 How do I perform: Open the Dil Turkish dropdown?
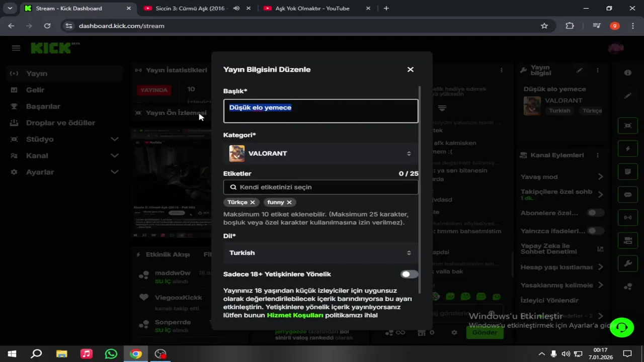320,253
